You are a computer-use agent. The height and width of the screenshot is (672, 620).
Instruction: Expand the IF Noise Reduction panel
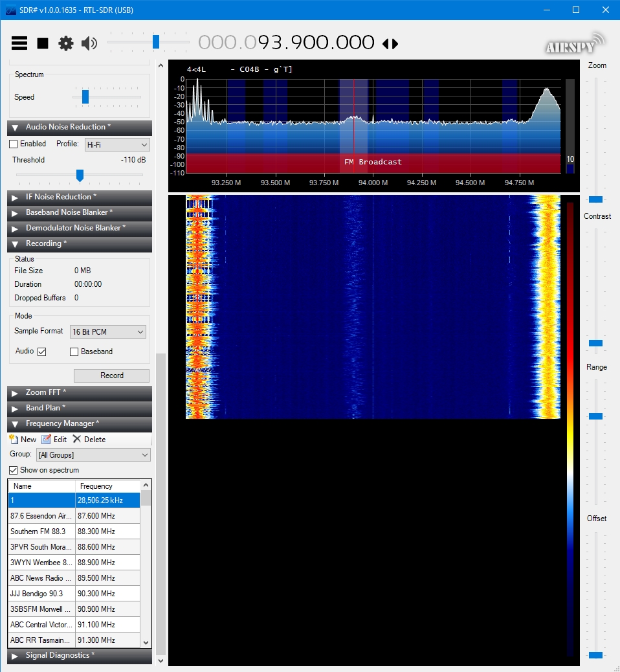click(x=79, y=197)
